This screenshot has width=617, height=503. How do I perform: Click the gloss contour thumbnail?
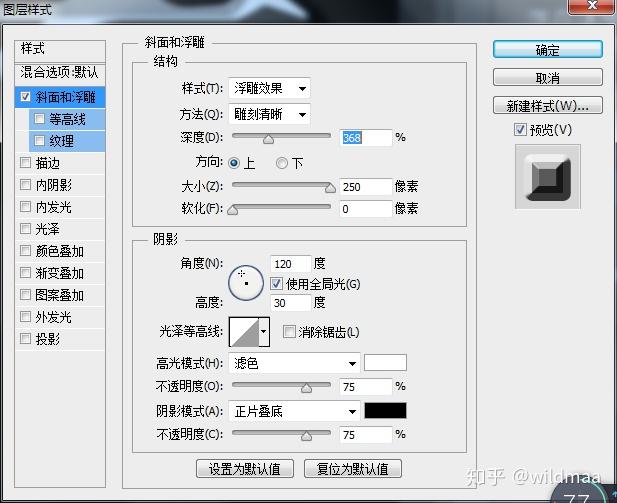click(x=244, y=332)
